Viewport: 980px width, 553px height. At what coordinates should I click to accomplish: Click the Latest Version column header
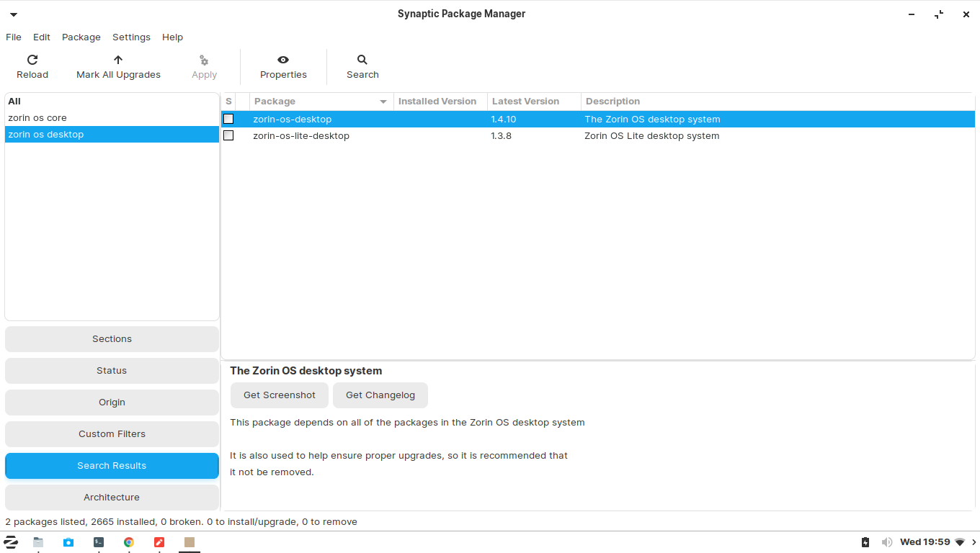tap(534, 102)
